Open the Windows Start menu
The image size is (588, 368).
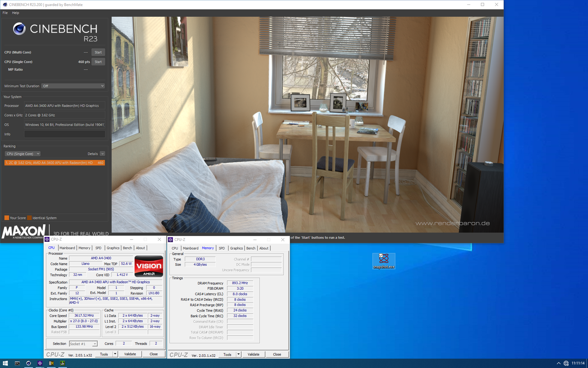[5, 363]
